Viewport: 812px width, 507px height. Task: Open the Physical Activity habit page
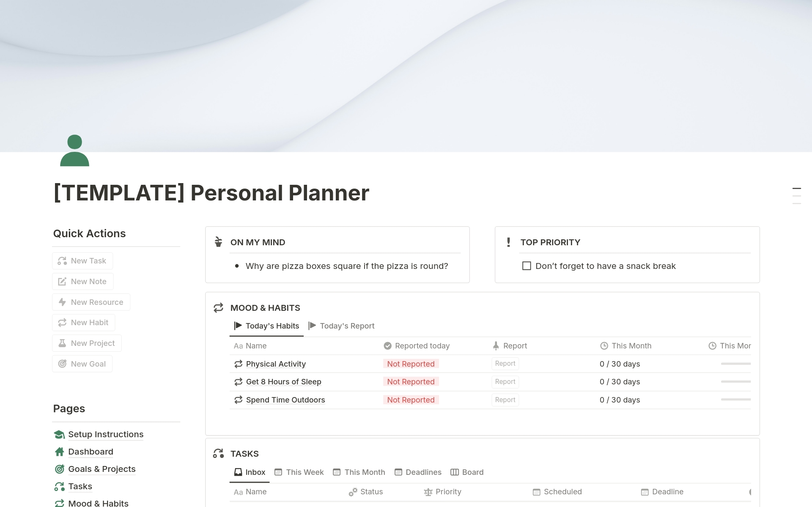tap(276, 364)
